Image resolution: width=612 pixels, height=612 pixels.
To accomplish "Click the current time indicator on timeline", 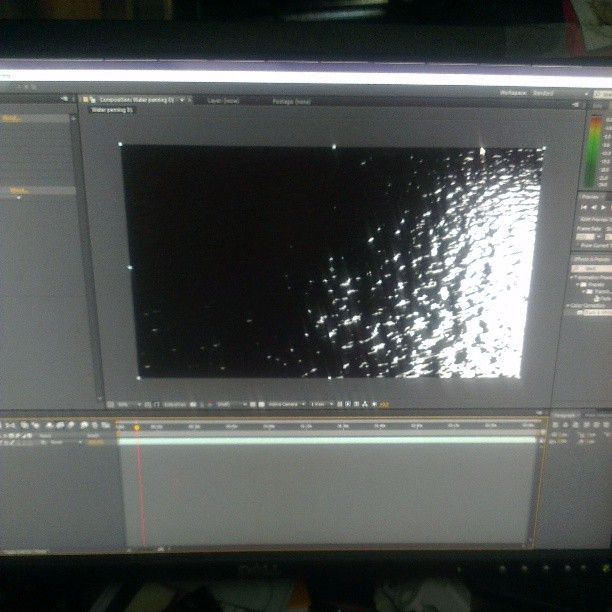I will pyautogui.click(x=137, y=428).
